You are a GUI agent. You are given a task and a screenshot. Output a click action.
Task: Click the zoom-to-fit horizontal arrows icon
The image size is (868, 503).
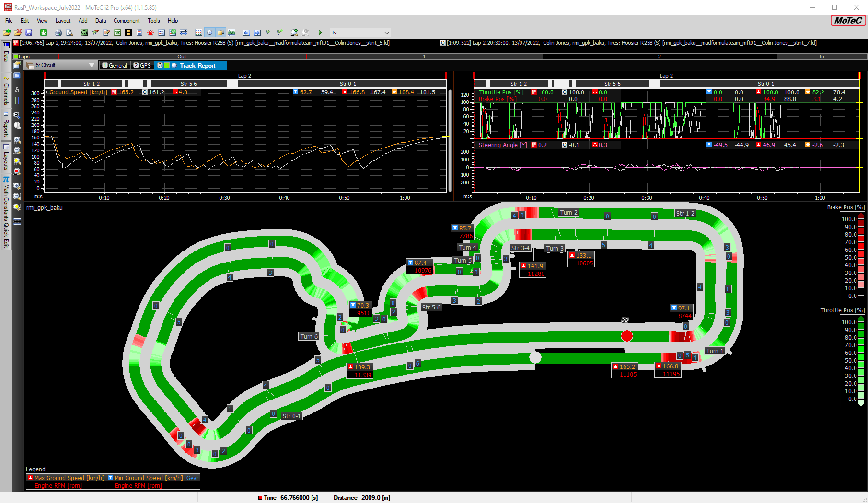pos(184,33)
